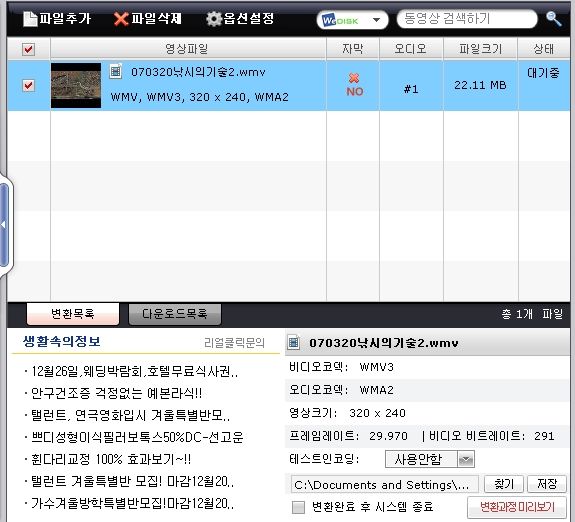
Task: Open the 테스트인코딩 사용안함 dropdown
Action: tap(430, 459)
